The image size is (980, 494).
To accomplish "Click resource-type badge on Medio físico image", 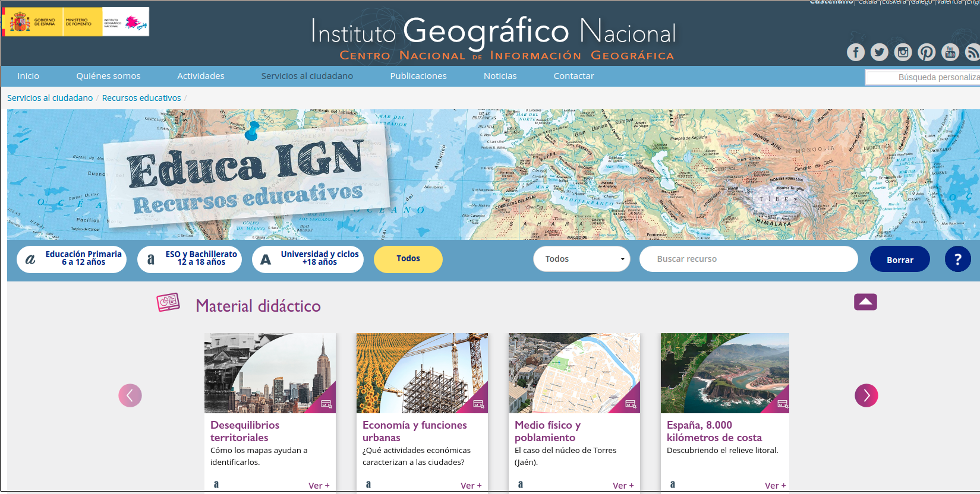I will click(x=631, y=404).
